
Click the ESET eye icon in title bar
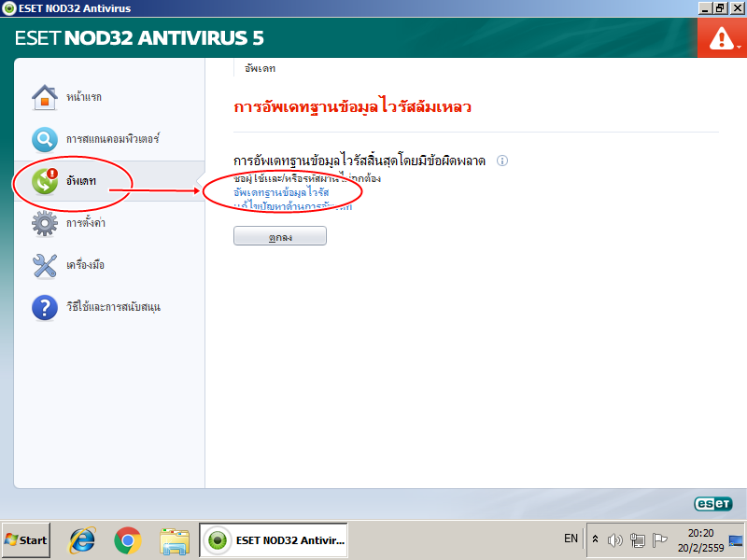tap(8, 8)
